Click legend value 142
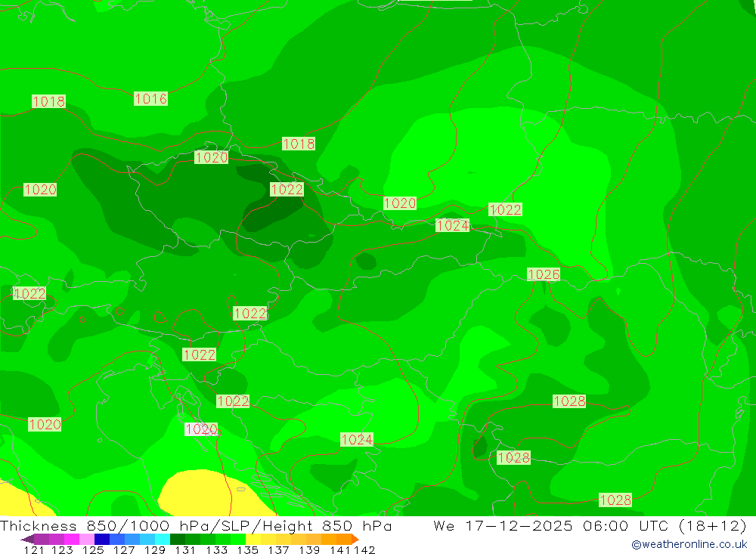The width and height of the screenshot is (756, 554). 364,550
